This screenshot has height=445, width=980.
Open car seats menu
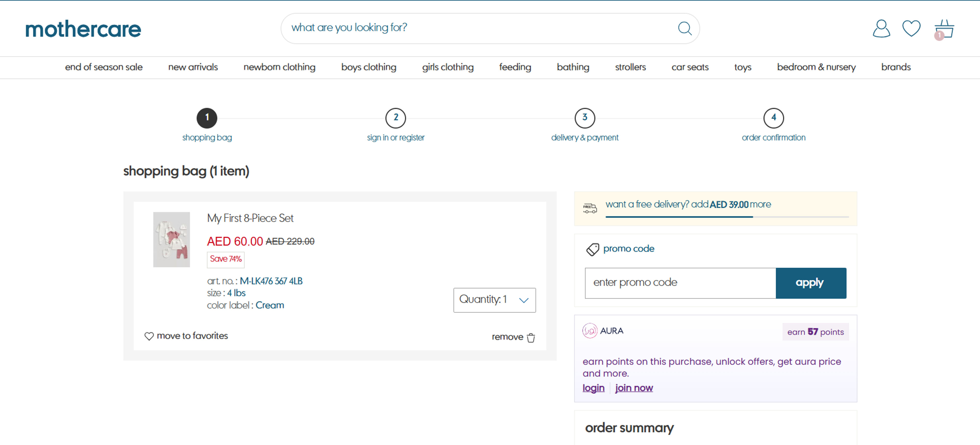pos(690,67)
